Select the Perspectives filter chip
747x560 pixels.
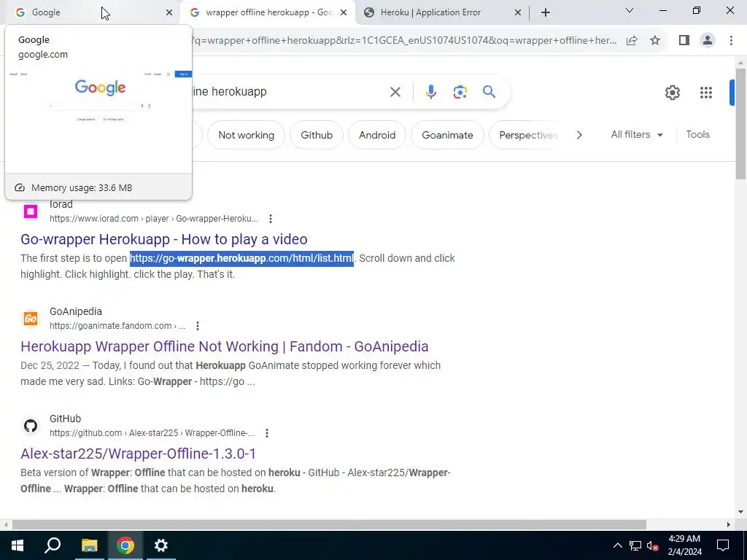(x=528, y=135)
